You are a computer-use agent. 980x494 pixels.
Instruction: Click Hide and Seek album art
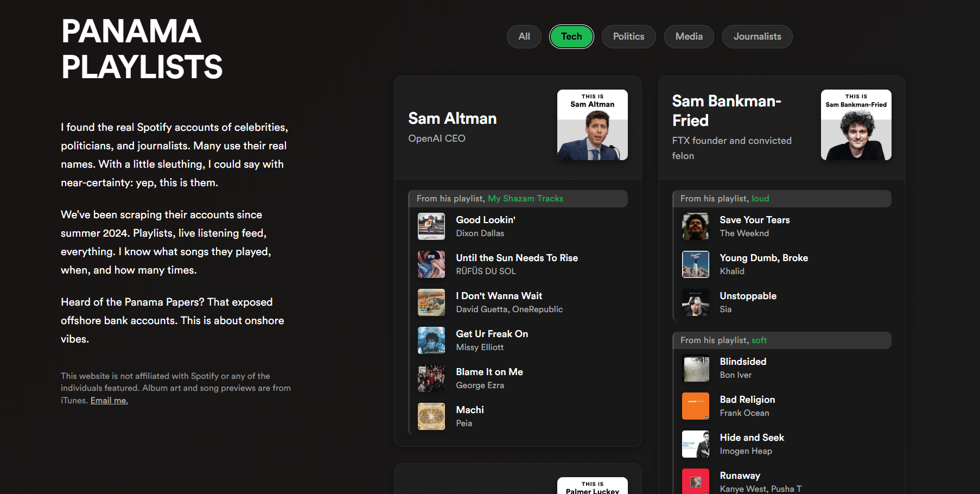[x=696, y=444]
